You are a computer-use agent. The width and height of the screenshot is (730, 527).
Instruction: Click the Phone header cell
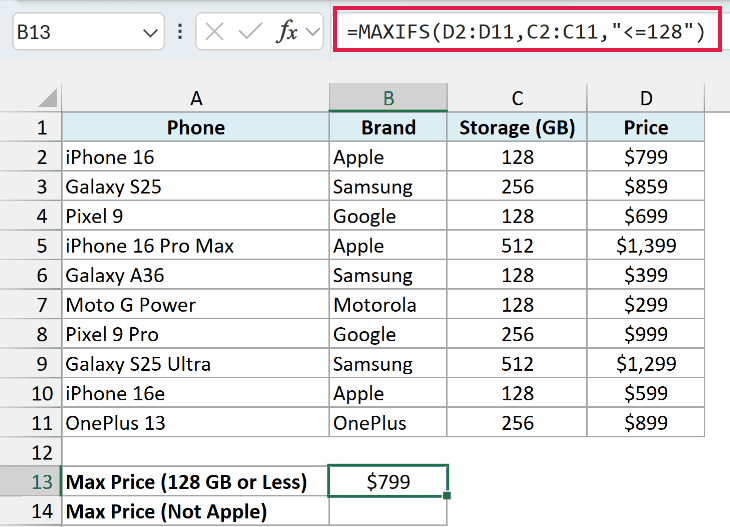coord(196,127)
